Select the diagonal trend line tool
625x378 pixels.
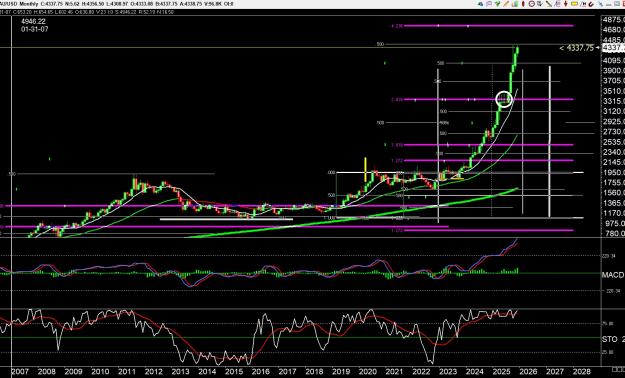[549, 4]
